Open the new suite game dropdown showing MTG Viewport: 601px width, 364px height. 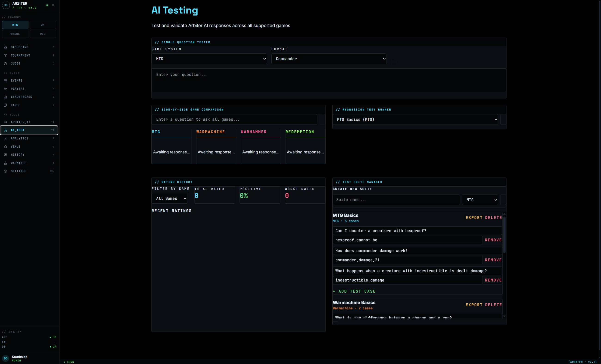click(480, 200)
